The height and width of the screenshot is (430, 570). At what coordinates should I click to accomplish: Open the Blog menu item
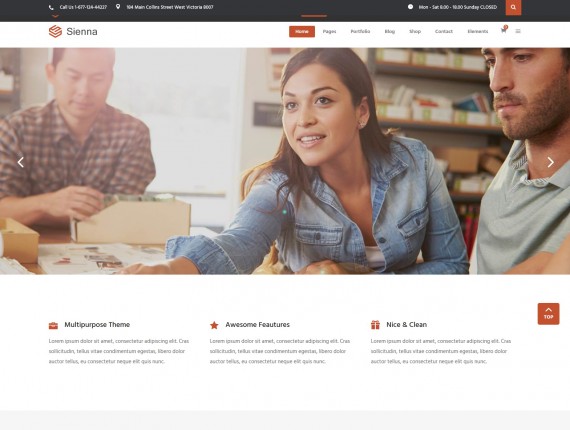390,32
